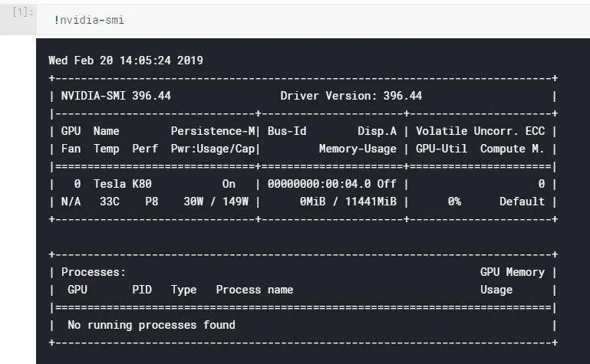The height and width of the screenshot is (364, 590).
Task: Click the Persistence-M On value
Action: pyautogui.click(x=229, y=184)
